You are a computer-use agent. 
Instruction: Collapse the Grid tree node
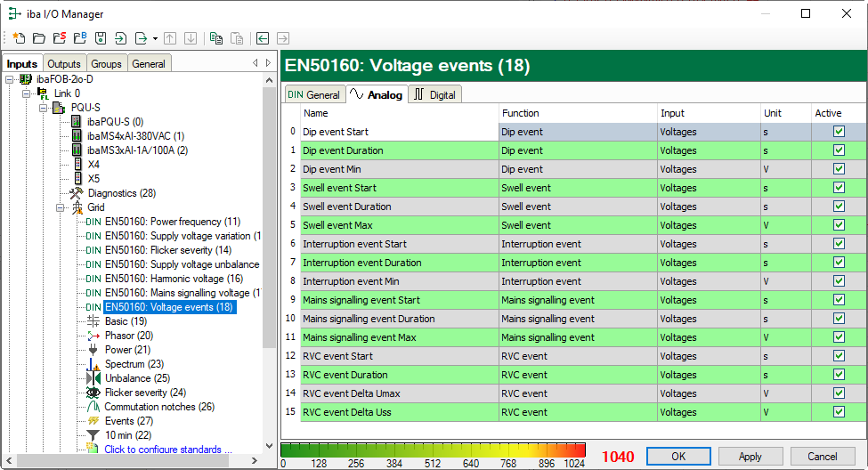click(x=61, y=207)
